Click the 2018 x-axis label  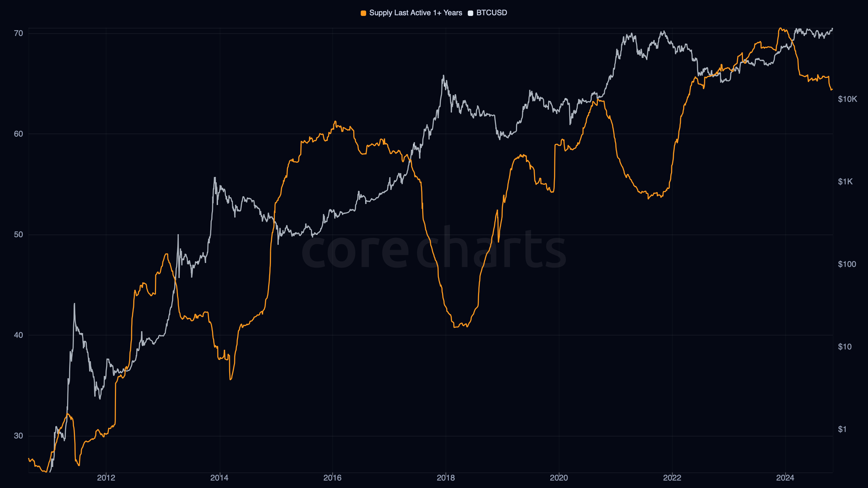[x=446, y=478]
